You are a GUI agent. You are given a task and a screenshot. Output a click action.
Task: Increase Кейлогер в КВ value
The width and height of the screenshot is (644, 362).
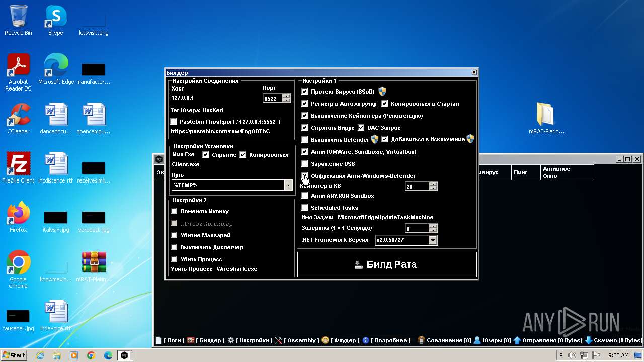point(433,184)
